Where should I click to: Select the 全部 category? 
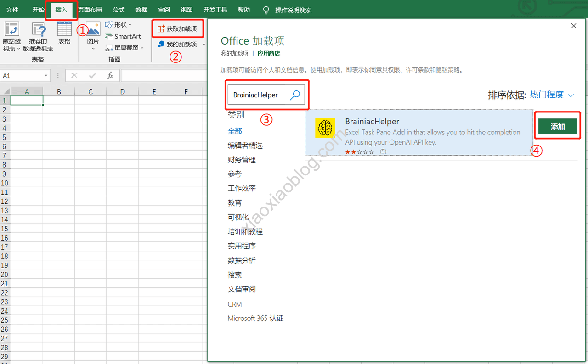235,131
